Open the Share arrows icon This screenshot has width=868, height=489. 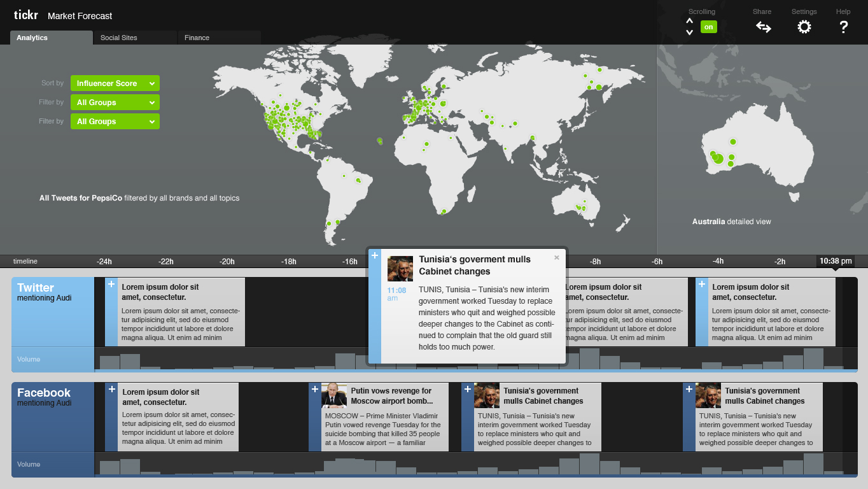763,27
